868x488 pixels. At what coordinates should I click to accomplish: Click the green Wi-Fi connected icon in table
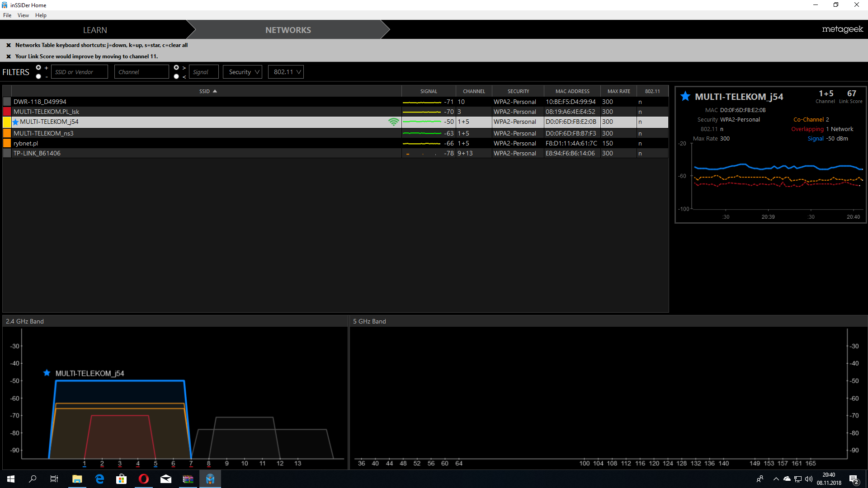393,122
